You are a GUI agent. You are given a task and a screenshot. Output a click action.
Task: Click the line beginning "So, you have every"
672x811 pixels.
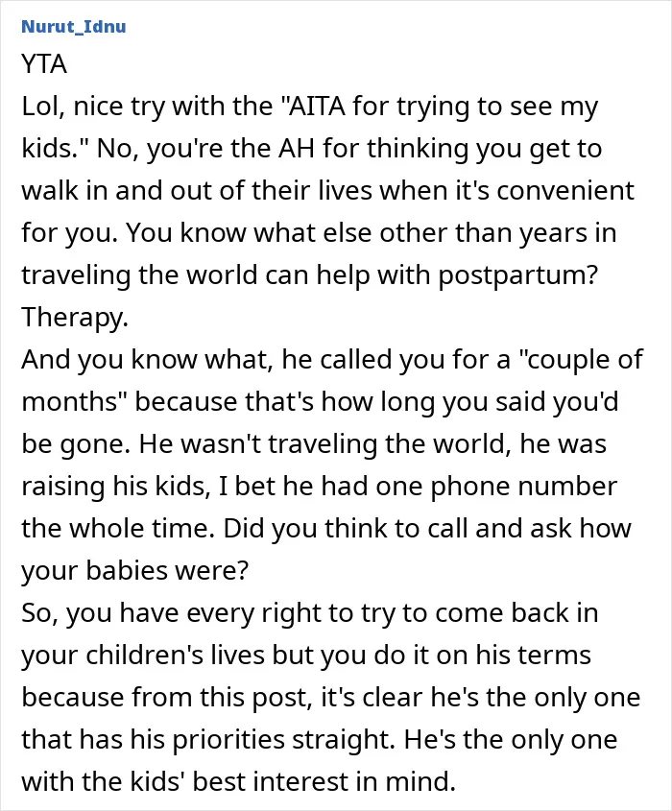click(309, 613)
